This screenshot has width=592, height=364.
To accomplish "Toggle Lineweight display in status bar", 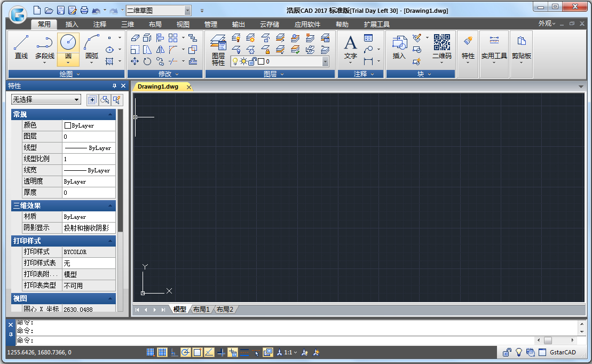I will (x=244, y=352).
